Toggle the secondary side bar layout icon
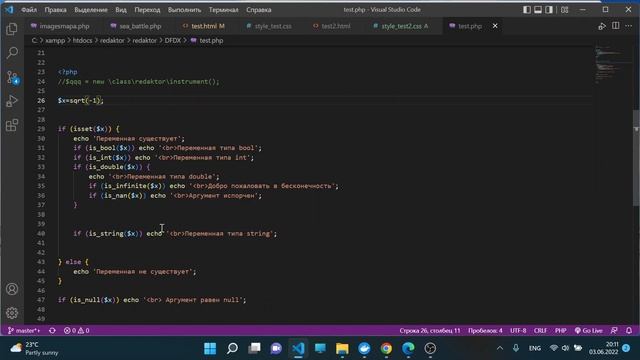 click(x=549, y=9)
